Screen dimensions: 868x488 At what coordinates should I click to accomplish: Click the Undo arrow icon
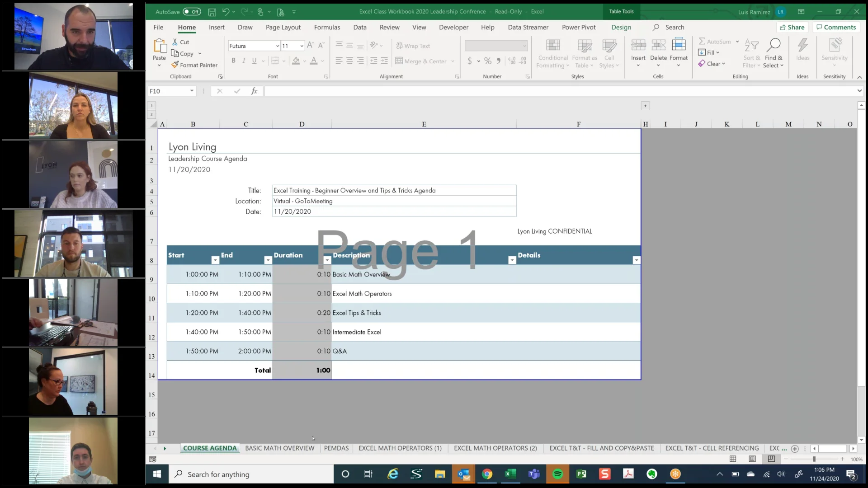tap(226, 12)
